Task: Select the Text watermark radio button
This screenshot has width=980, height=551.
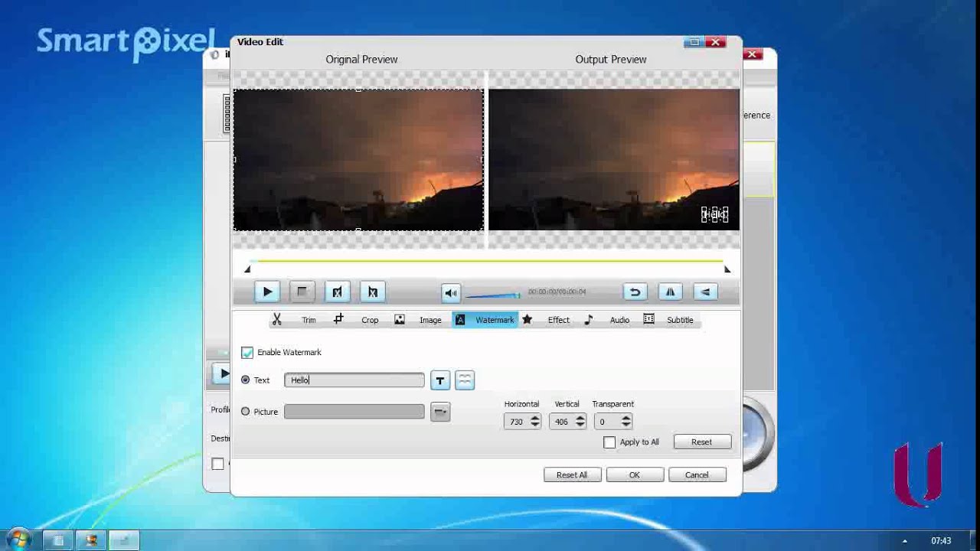Action: (246, 380)
